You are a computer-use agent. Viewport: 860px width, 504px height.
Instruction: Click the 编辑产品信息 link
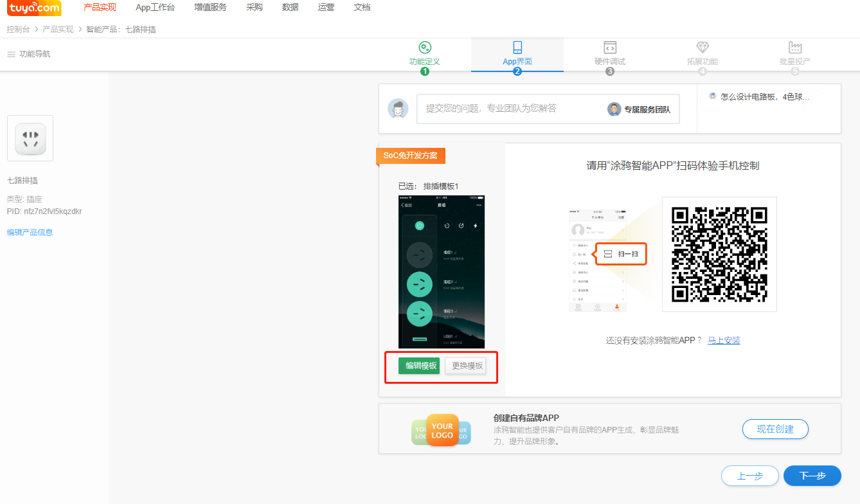[30, 232]
